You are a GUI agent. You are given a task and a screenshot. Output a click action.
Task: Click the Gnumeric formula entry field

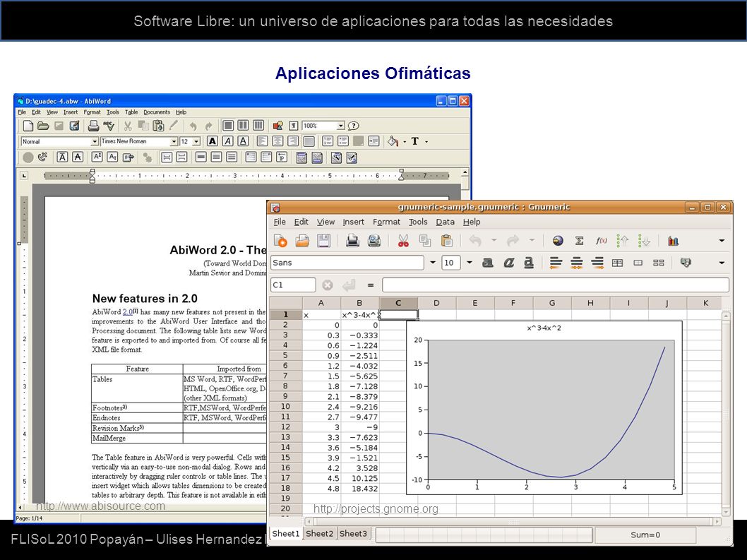tap(555, 285)
